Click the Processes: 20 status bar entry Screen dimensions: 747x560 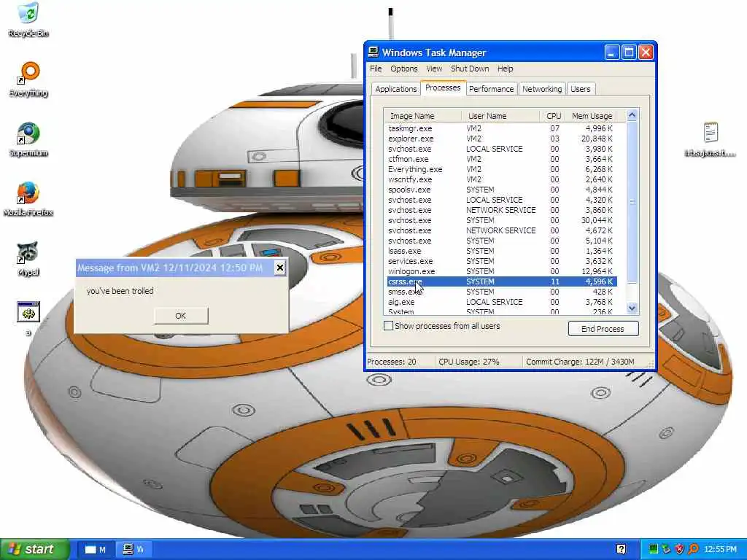tap(392, 362)
